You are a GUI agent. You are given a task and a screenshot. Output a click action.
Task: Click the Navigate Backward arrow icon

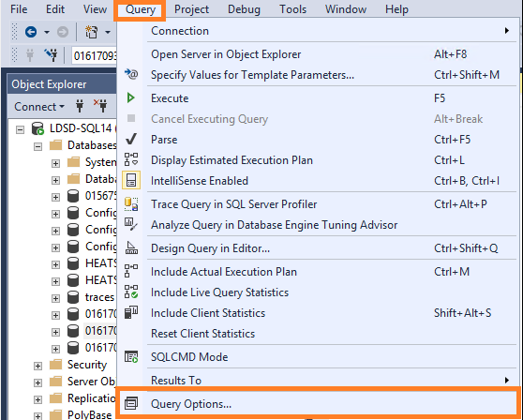(31, 32)
